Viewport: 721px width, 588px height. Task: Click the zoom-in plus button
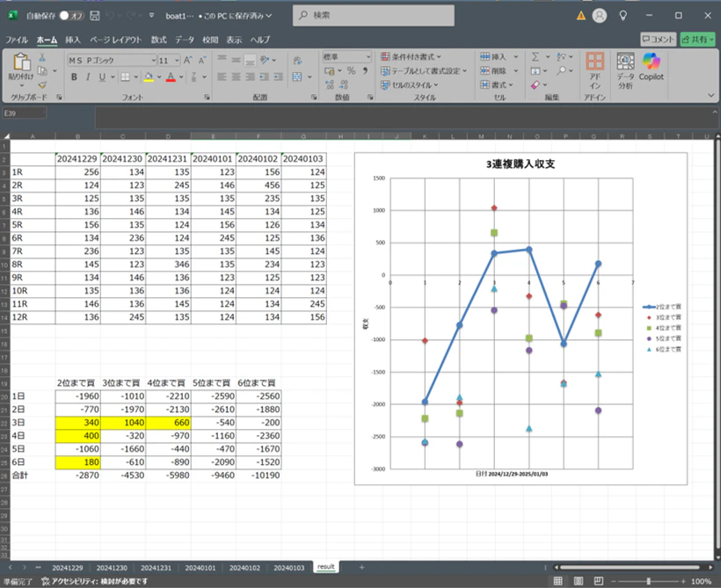(683, 581)
